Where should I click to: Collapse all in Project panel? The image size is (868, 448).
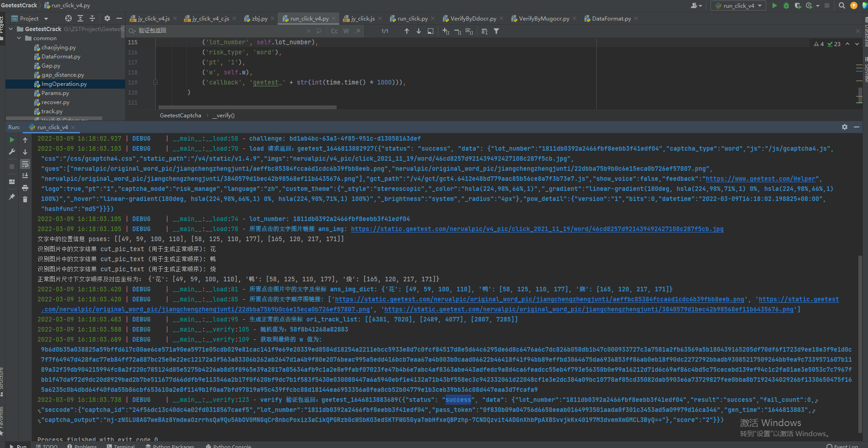pos(92,18)
